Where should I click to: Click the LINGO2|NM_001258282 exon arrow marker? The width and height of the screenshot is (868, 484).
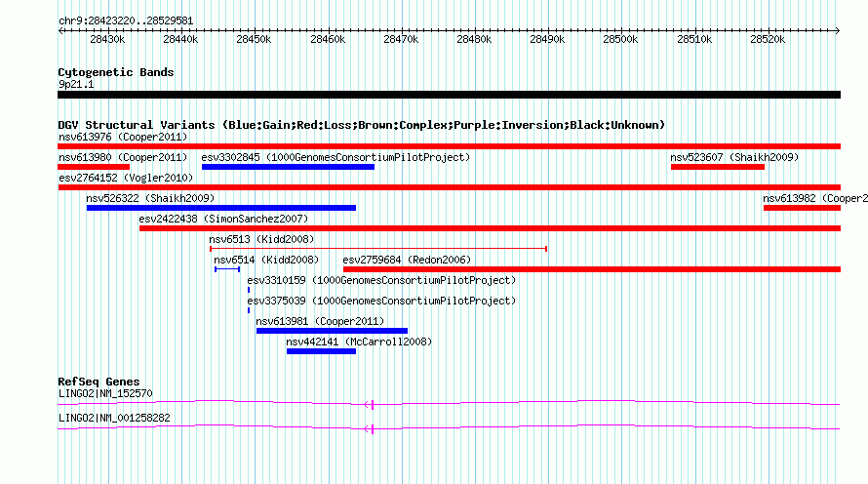(x=370, y=429)
